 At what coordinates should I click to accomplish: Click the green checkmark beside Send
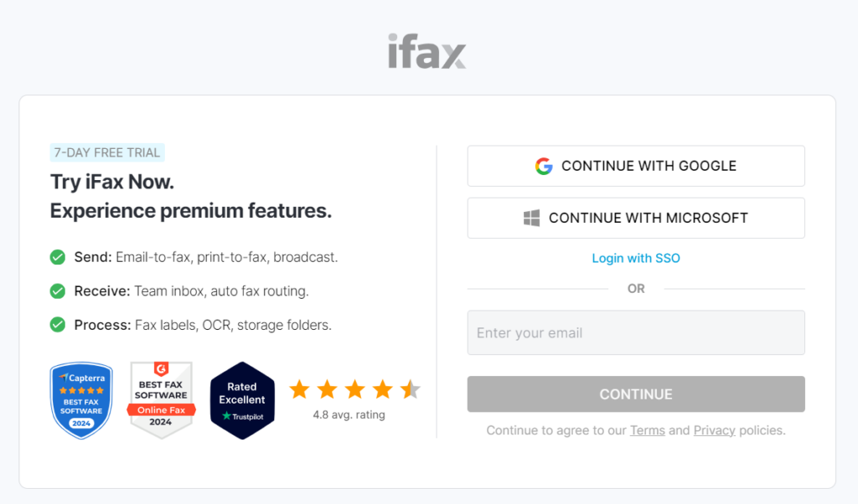click(x=57, y=257)
